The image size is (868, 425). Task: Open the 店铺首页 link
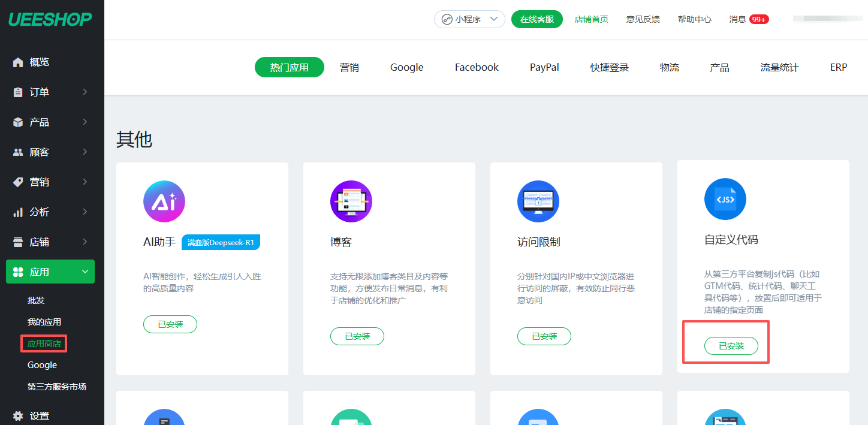591,19
